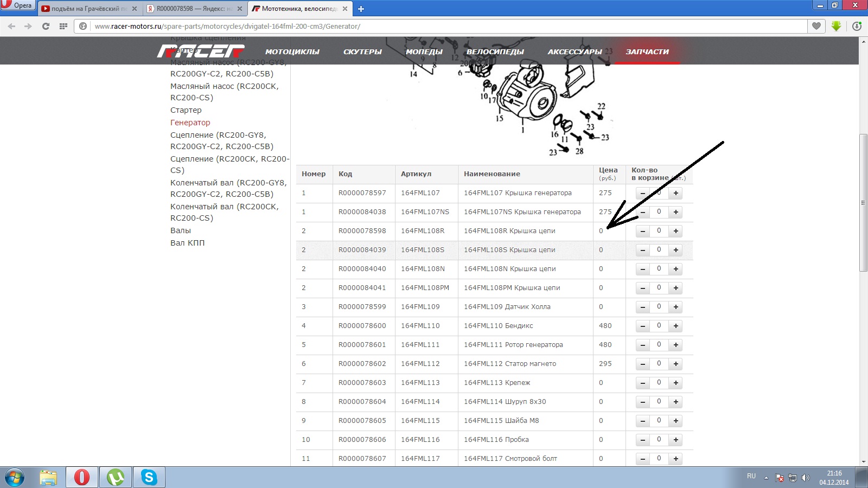Decrease quantity for 164FML115 Шайба M8
Image resolution: width=868 pixels, height=488 pixels.
(643, 421)
